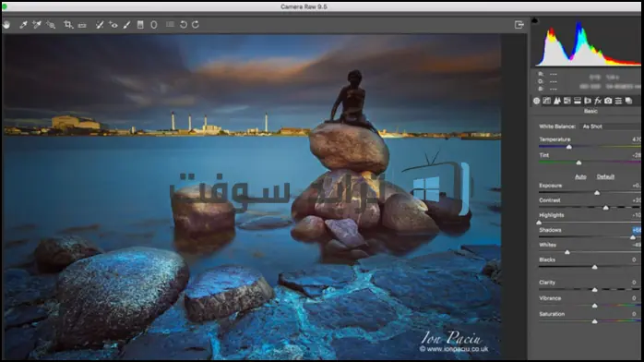Select the Crop tool
The width and height of the screenshot is (644, 362).
tap(68, 25)
